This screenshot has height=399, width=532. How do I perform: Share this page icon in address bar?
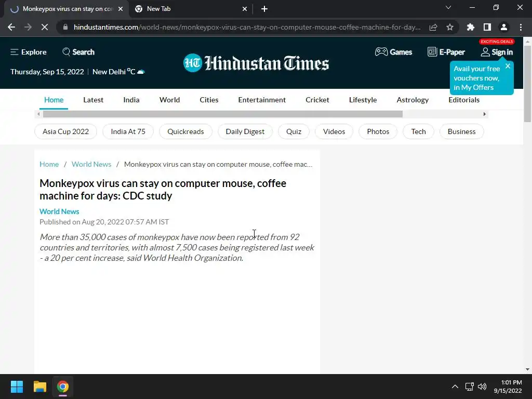coord(433,27)
